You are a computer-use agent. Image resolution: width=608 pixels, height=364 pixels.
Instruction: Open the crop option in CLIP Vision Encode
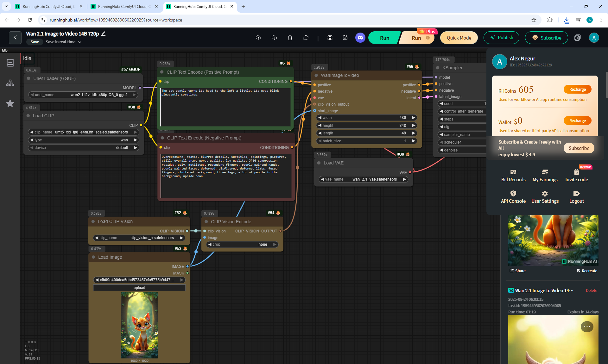[x=242, y=244]
